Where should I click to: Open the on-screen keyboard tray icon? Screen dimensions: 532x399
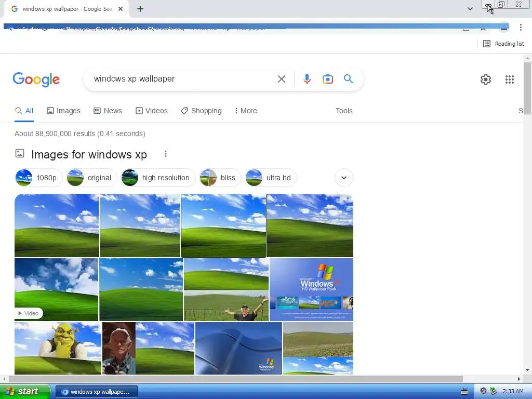[x=464, y=392]
